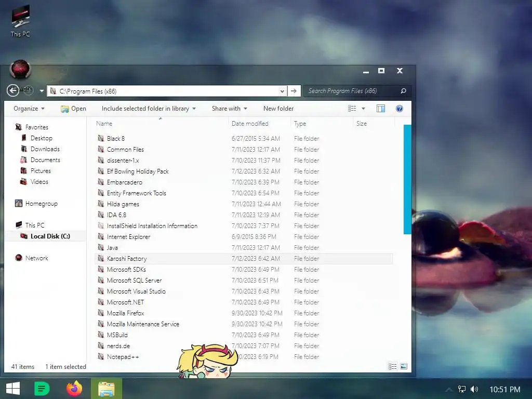Select Documents in navigation pane

(x=41, y=160)
